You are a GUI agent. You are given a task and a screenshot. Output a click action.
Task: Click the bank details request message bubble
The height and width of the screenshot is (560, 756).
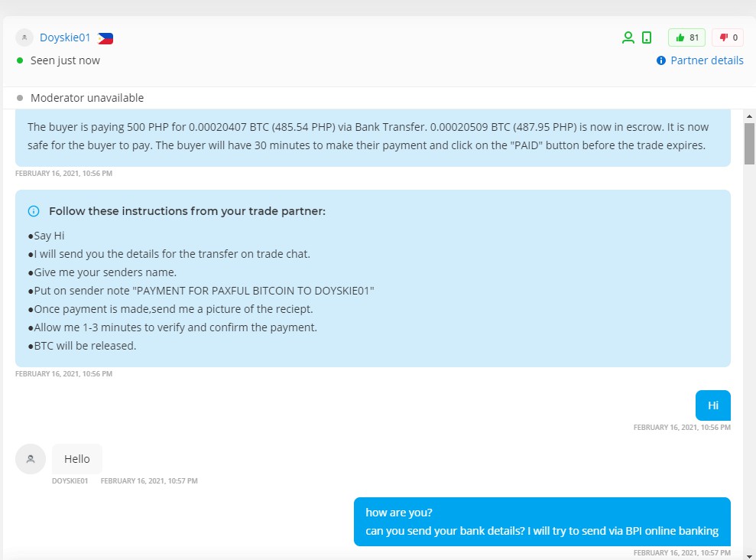[x=542, y=522]
